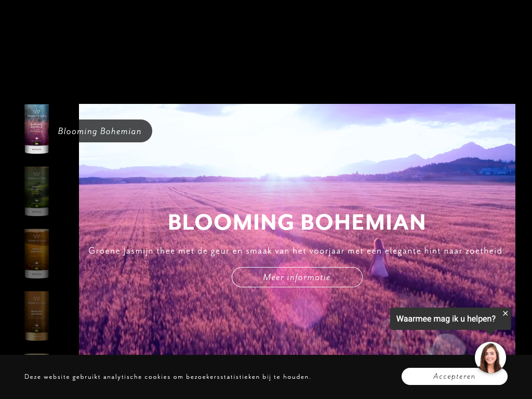The height and width of the screenshot is (399, 532).
Task: Click the BLOOMING BOHEMIAN headline
Action: pyautogui.click(x=297, y=222)
